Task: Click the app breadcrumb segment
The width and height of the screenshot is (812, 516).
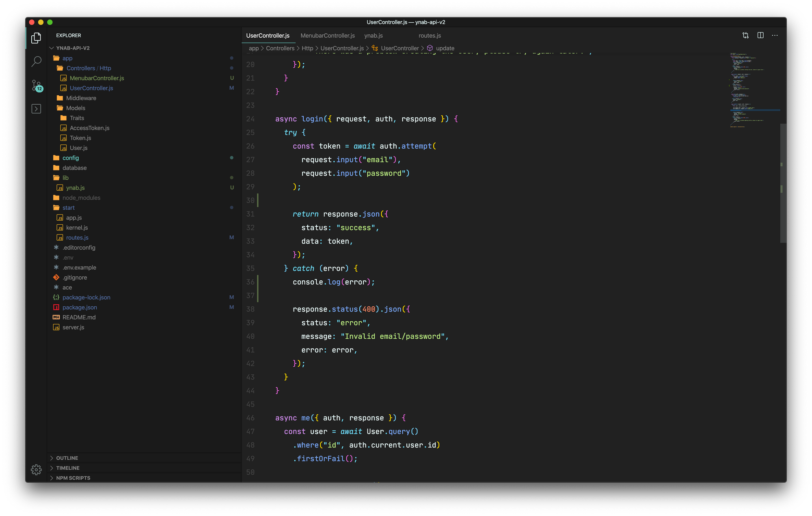Action: (x=254, y=48)
